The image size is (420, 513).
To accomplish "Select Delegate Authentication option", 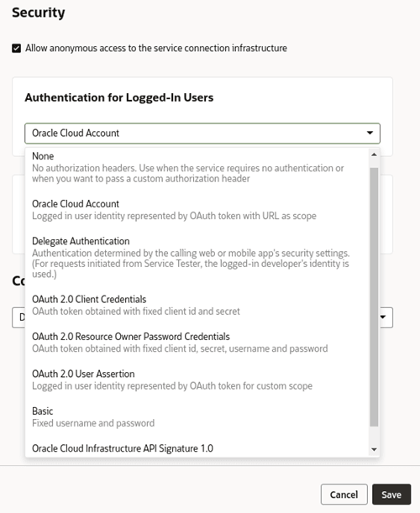I will [x=197, y=257].
